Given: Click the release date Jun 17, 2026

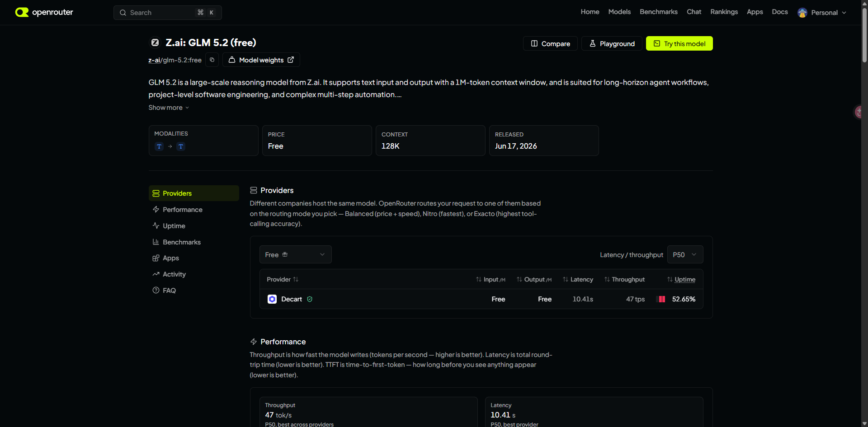Looking at the screenshot, I should [516, 146].
